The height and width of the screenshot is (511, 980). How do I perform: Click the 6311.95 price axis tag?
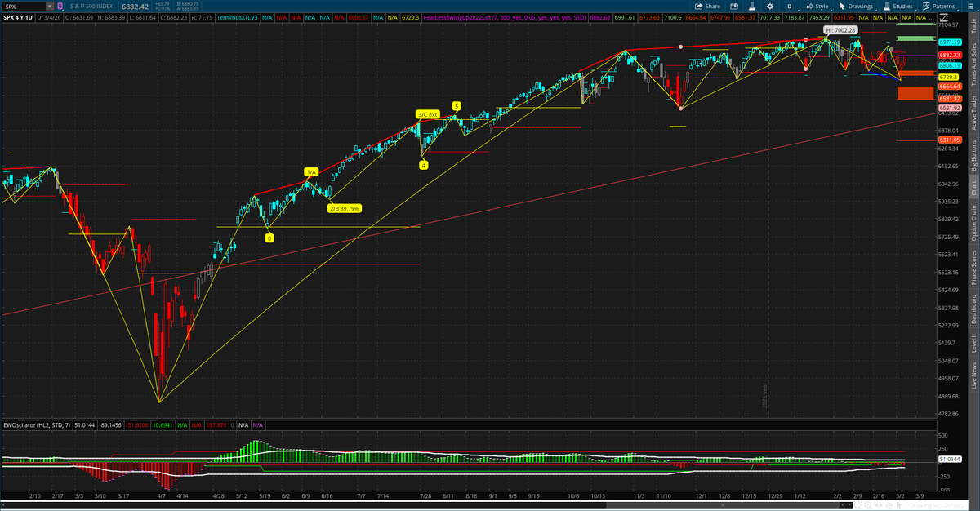(949, 140)
